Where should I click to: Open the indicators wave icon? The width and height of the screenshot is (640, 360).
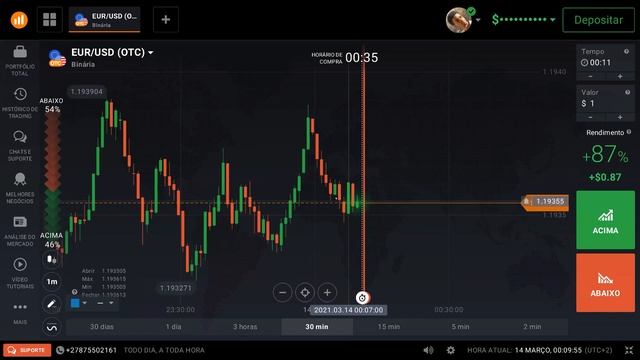pos(52,327)
